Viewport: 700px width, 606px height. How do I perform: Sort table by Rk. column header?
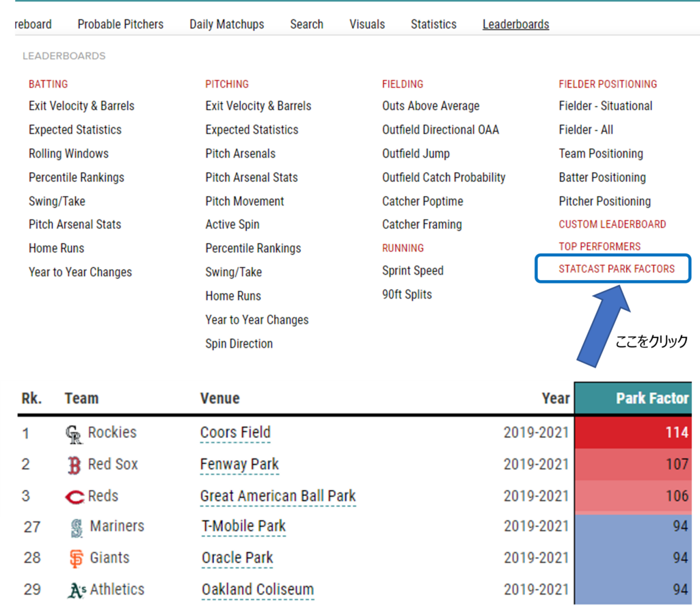(31, 398)
